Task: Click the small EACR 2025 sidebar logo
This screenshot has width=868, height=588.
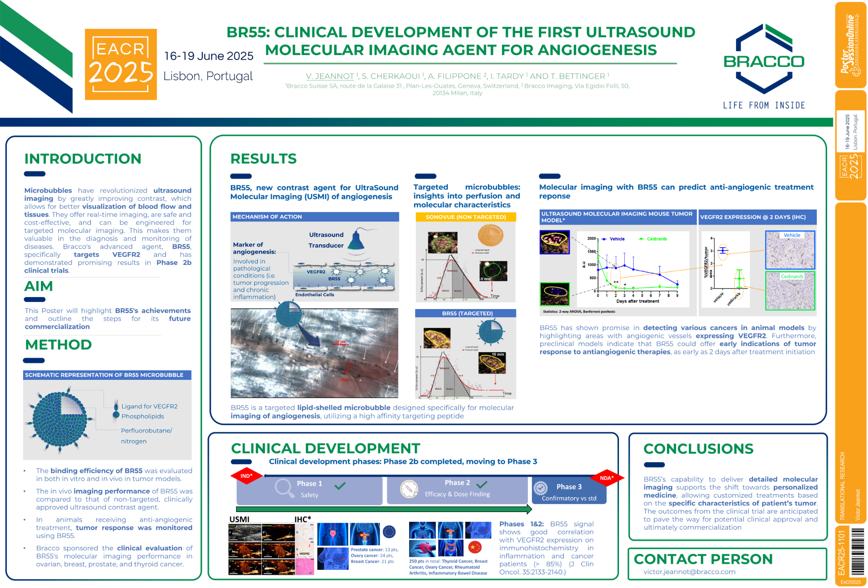Action: click(850, 166)
